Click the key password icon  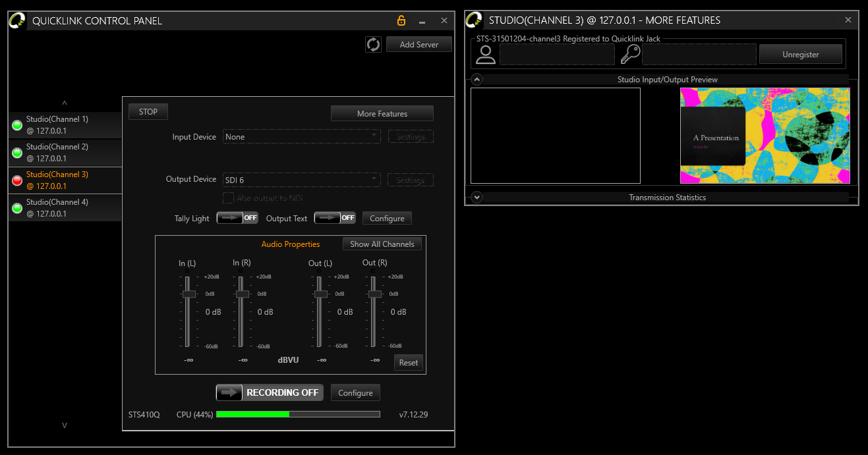(630, 55)
